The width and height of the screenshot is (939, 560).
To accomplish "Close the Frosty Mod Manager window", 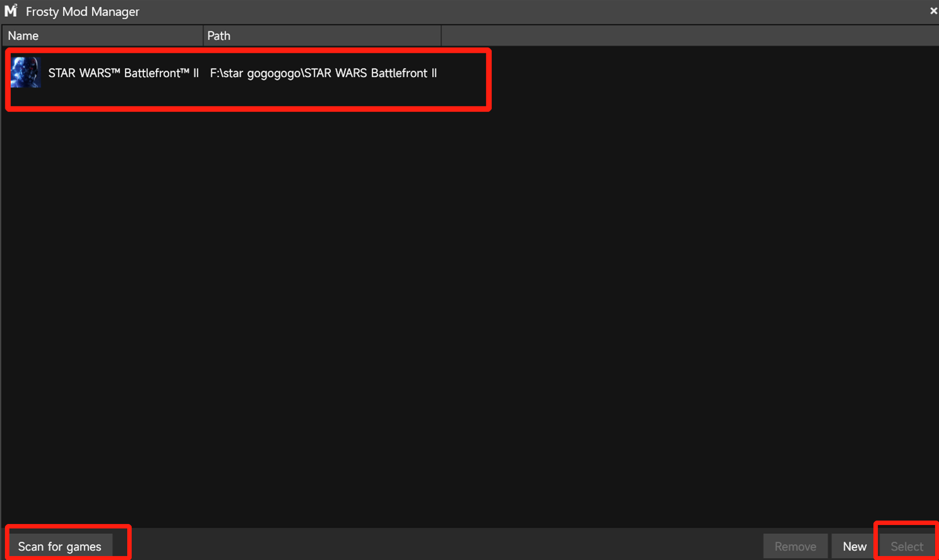I will pyautogui.click(x=933, y=11).
